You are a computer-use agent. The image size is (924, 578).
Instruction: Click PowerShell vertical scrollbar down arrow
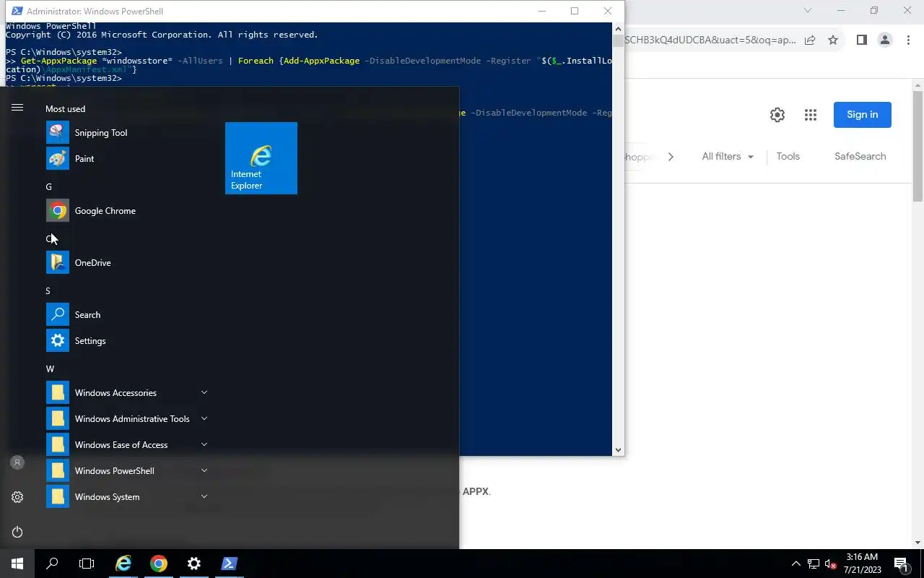(618, 450)
